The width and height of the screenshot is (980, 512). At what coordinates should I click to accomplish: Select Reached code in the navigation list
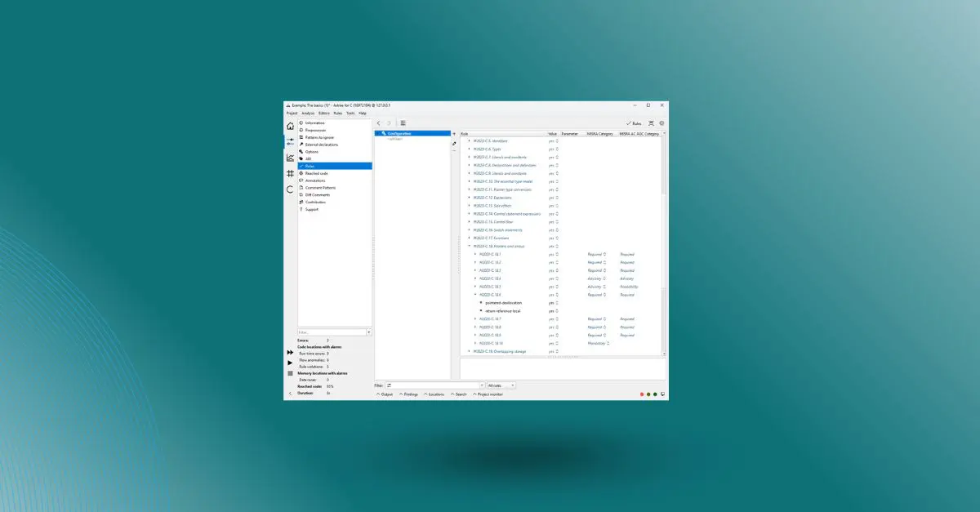(316, 173)
